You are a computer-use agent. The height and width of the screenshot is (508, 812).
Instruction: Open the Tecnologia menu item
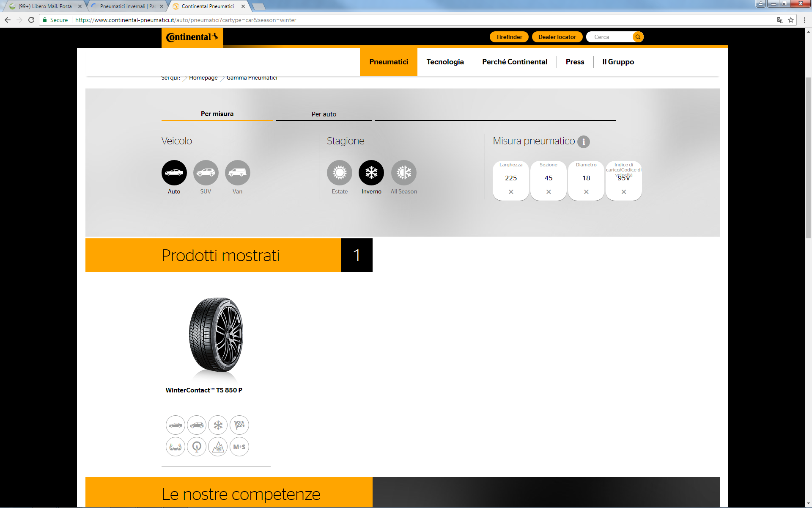point(445,62)
